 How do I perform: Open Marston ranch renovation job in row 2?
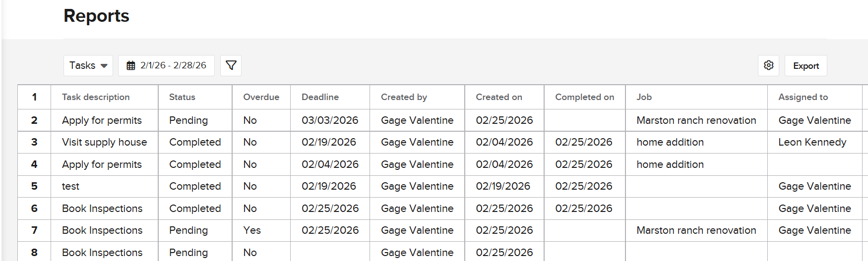[696, 120]
